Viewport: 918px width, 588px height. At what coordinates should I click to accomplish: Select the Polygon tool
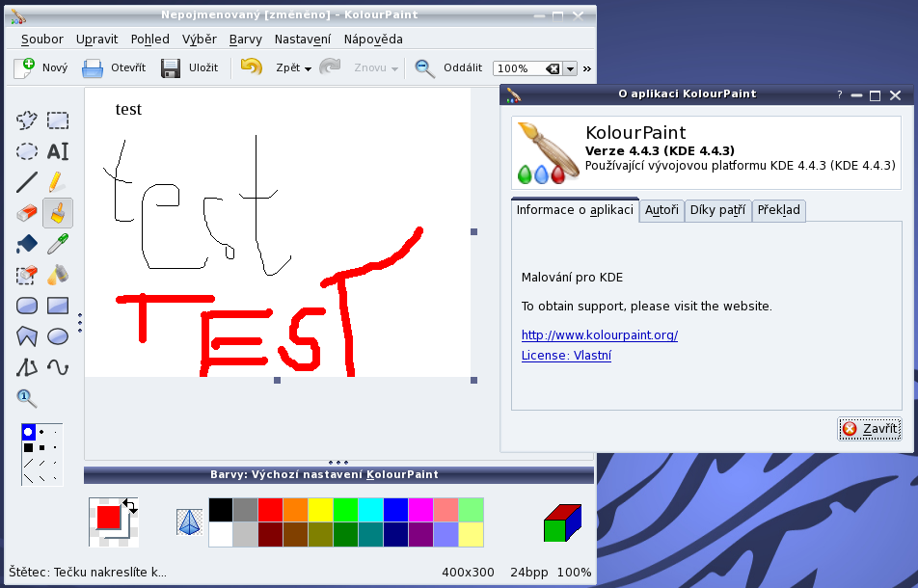(x=26, y=336)
